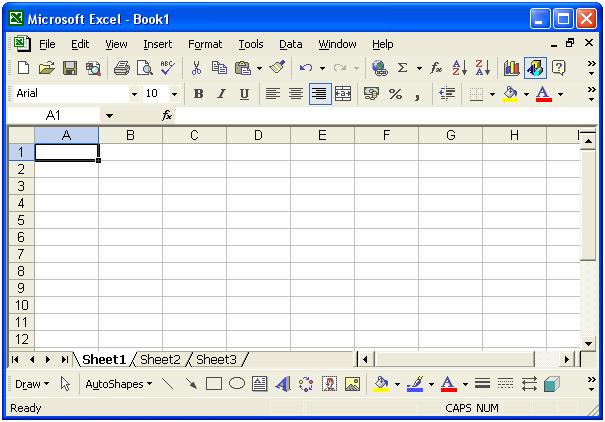Open the Edit menu
605x422 pixels.
tap(80, 44)
